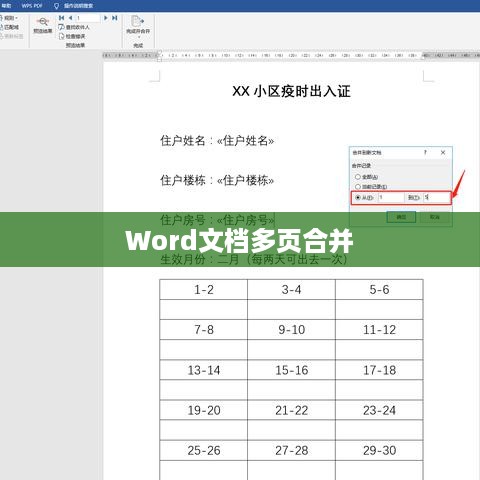The width and height of the screenshot is (480, 480).
Task: Click the help question mark in dialog
Action: [x=425, y=152]
